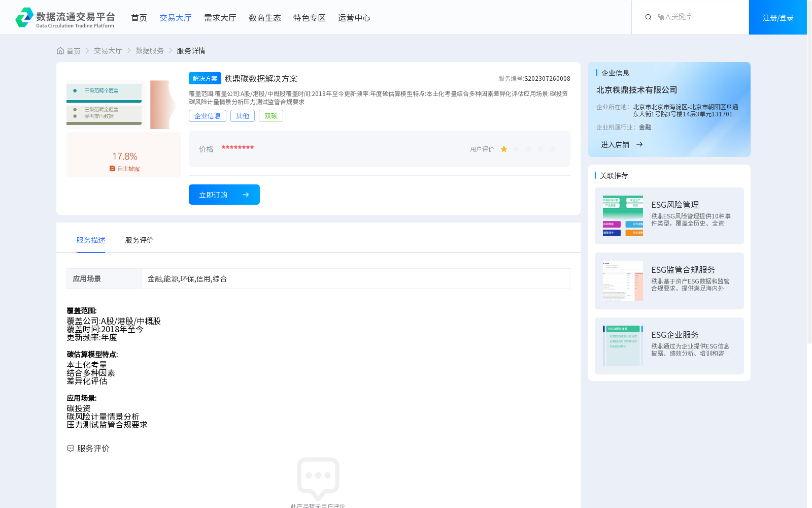This screenshot has height=508, width=812.
Task: Click the orange 自主披露 icon in preview
Action: coord(112,169)
